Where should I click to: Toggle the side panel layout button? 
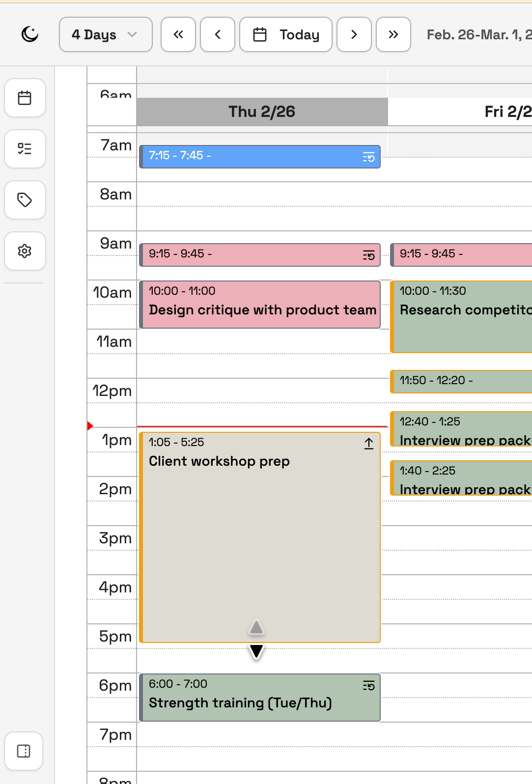tap(24, 751)
